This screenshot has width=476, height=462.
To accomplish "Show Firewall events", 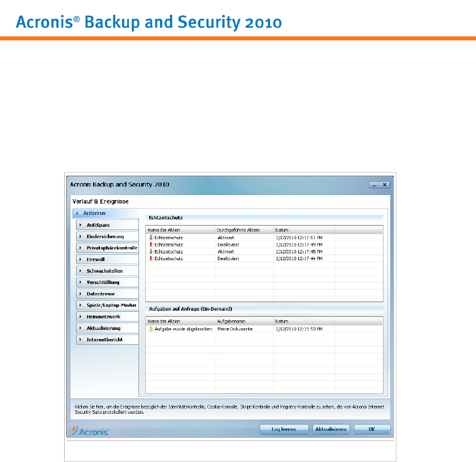I will pos(107,260).
